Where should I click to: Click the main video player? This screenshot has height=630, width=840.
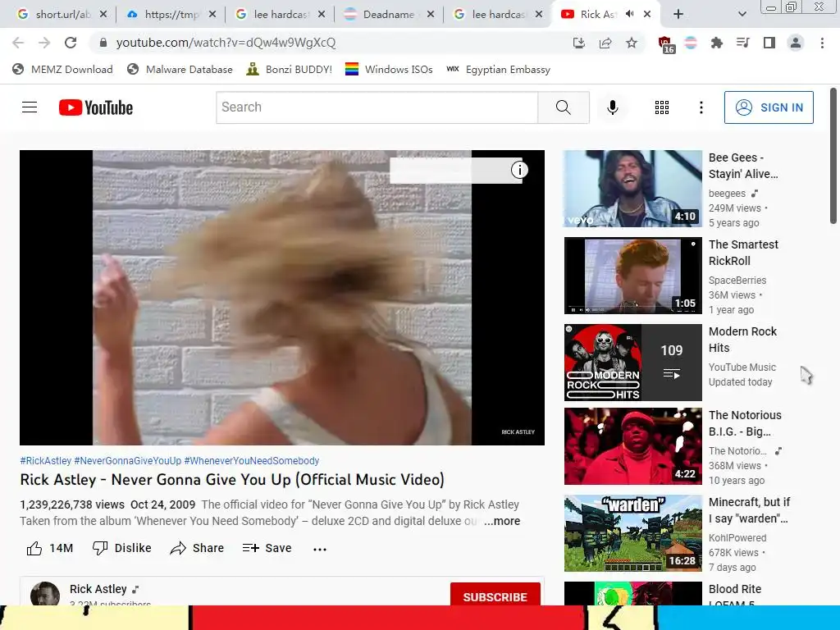[282, 297]
